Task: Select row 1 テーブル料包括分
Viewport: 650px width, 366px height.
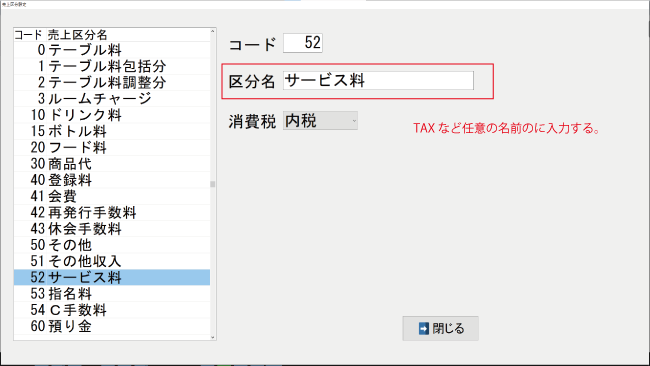Action: click(x=112, y=66)
